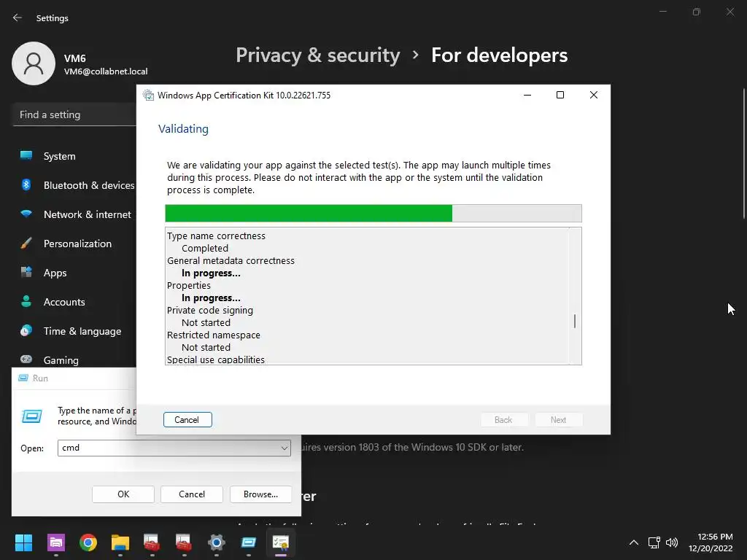This screenshot has width=747, height=560.
Task: Open the purple app on the taskbar
Action: pyautogui.click(x=56, y=542)
